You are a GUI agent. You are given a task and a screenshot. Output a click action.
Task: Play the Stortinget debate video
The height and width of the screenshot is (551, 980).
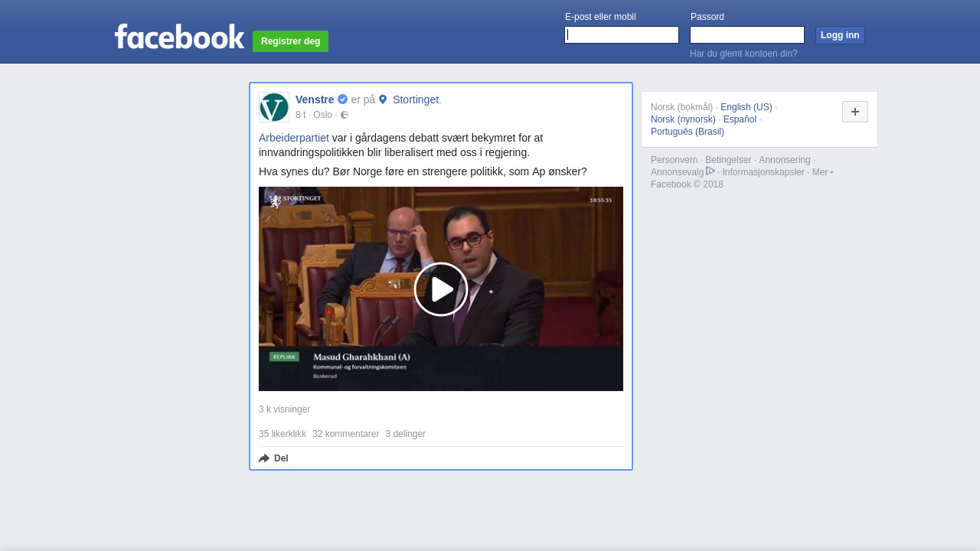coord(441,289)
